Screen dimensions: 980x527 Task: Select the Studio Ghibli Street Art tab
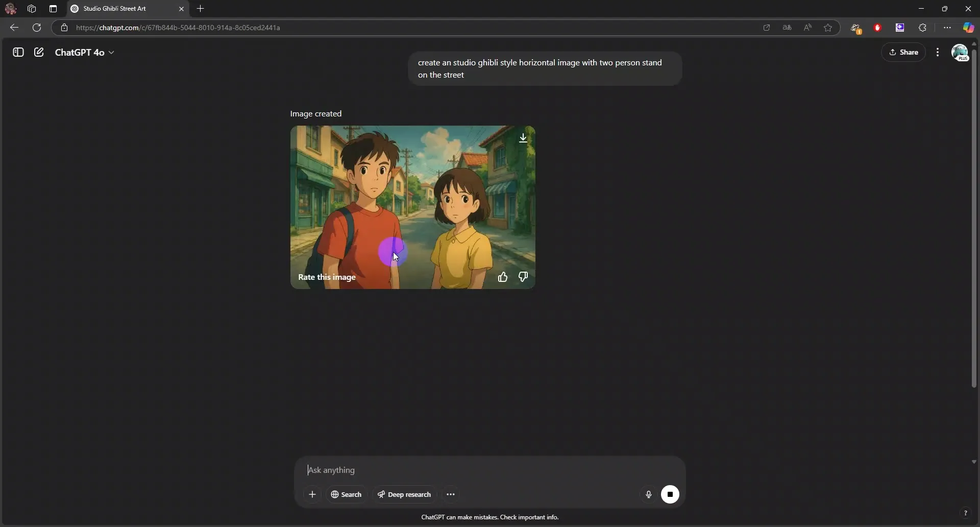128,9
